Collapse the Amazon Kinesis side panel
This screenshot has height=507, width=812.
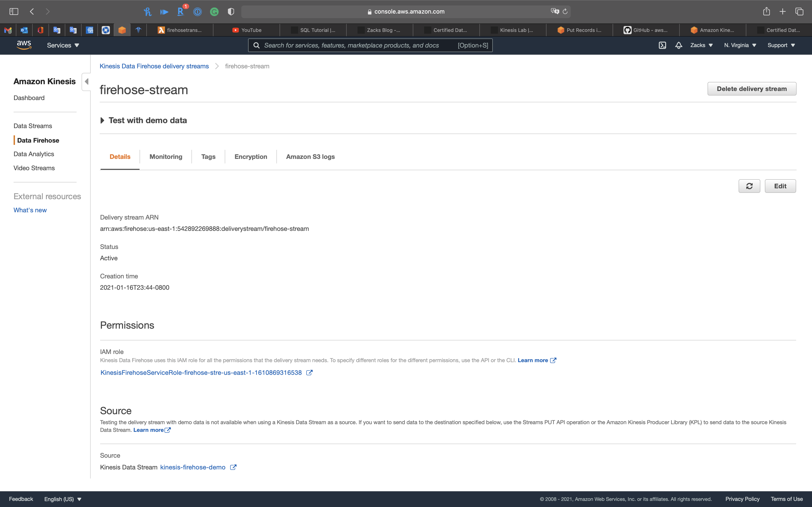click(x=86, y=81)
